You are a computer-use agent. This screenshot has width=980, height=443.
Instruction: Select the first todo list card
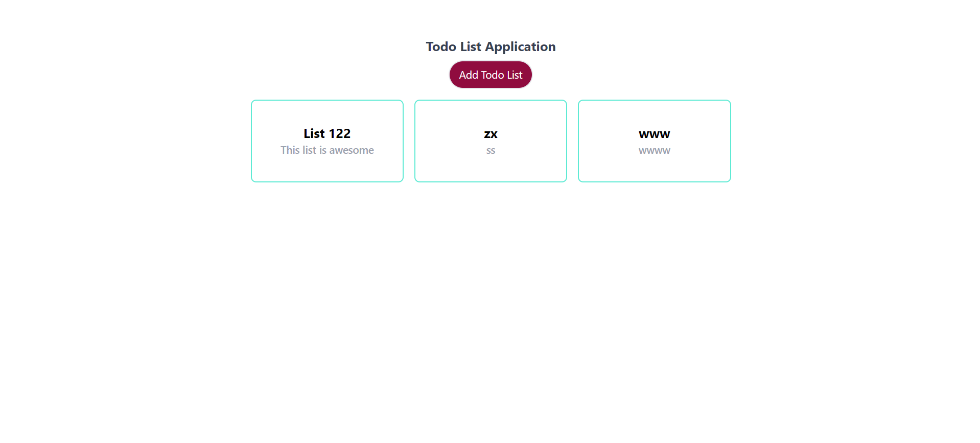click(326, 141)
